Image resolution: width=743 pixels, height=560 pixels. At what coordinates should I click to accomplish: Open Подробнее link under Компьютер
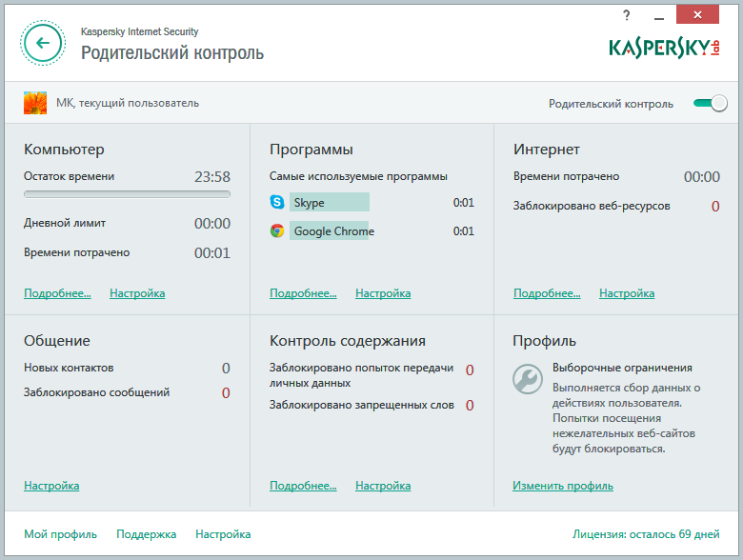pyautogui.click(x=57, y=293)
